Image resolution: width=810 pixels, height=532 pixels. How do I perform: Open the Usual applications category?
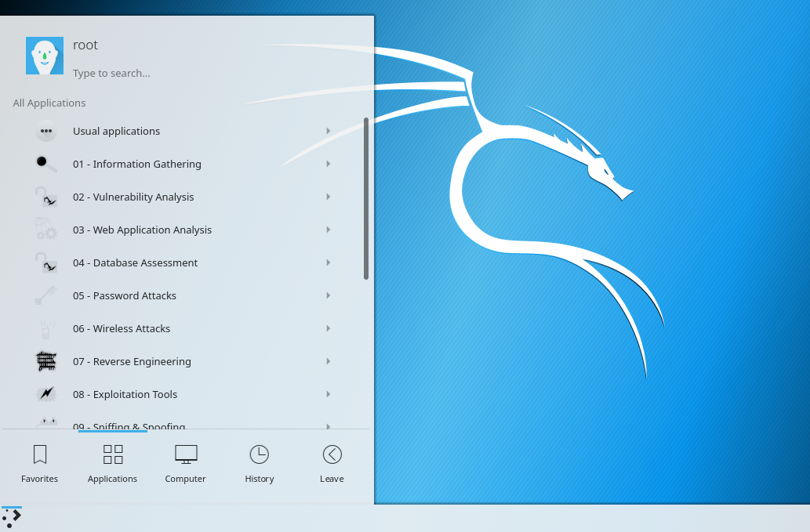[181, 131]
